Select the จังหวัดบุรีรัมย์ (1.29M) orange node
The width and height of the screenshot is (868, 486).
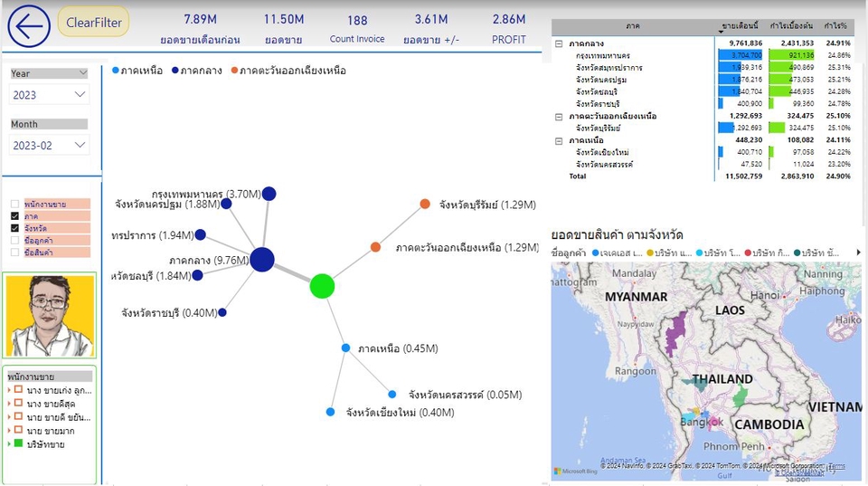click(x=425, y=204)
